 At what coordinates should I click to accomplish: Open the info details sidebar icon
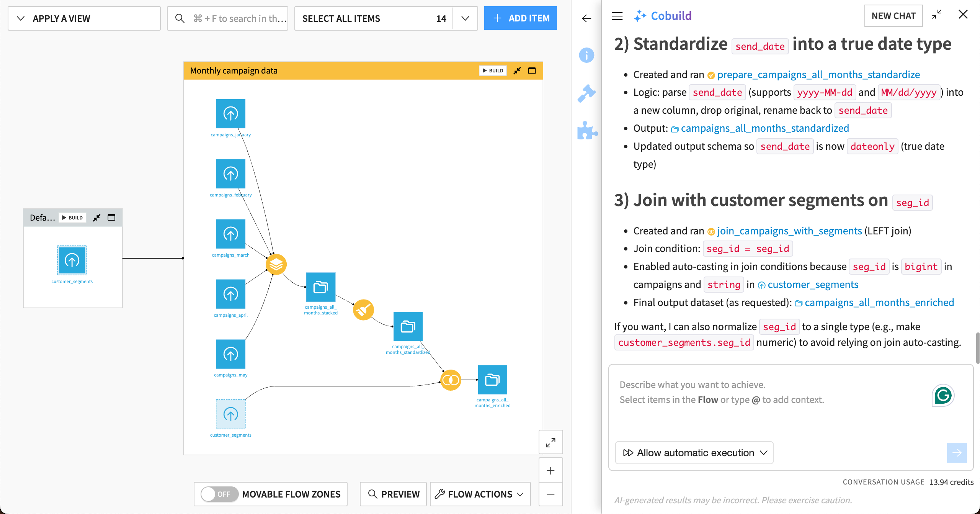point(586,55)
